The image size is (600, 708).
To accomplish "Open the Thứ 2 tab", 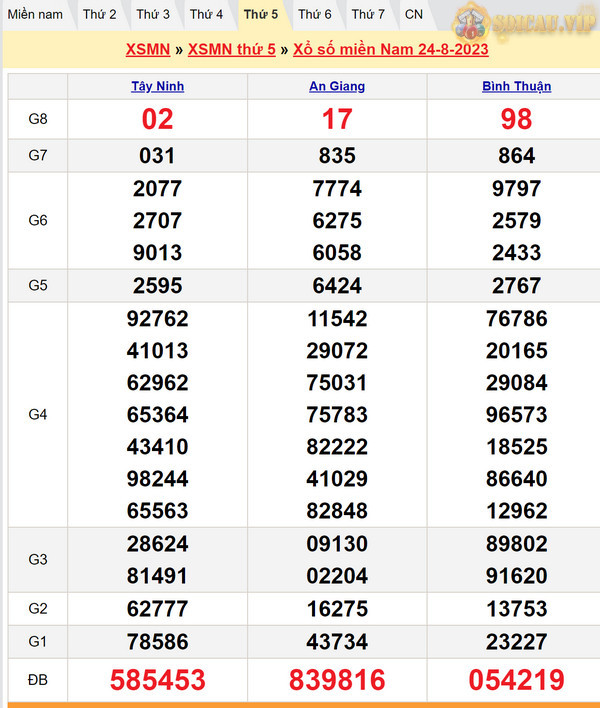I will click(99, 14).
